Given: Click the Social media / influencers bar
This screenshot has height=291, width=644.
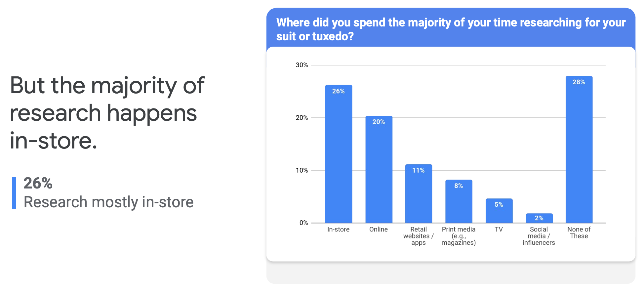Looking at the screenshot, I should (x=539, y=218).
